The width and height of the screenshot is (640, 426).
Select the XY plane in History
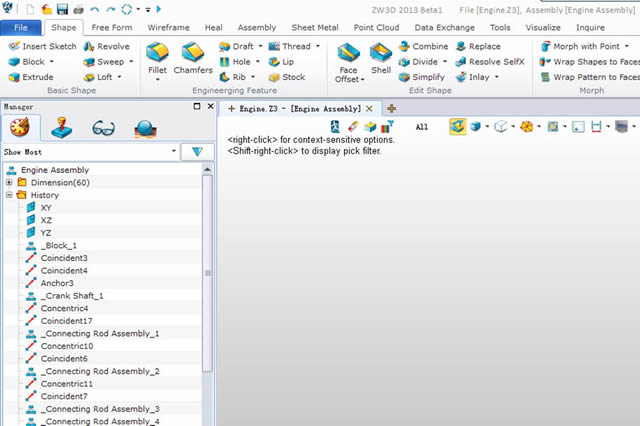coord(46,207)
